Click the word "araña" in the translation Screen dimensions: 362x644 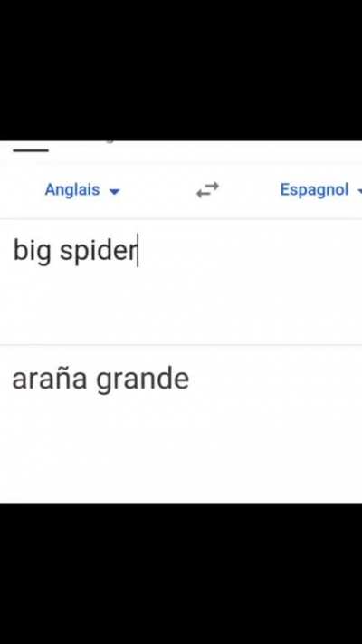pos(49,379)
